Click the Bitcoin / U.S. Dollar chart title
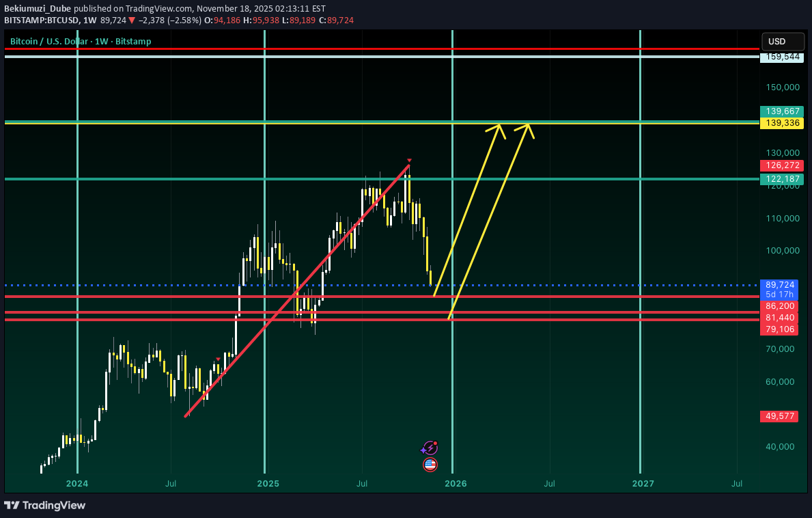This screenshot has height=518, width=812. pos(81,42)
